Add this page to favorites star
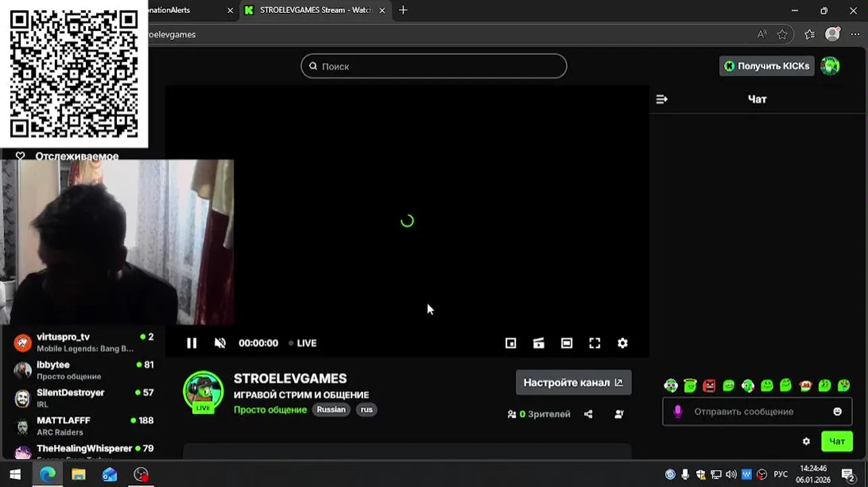The width and height of the screenshot is (868, 487). 782,34
